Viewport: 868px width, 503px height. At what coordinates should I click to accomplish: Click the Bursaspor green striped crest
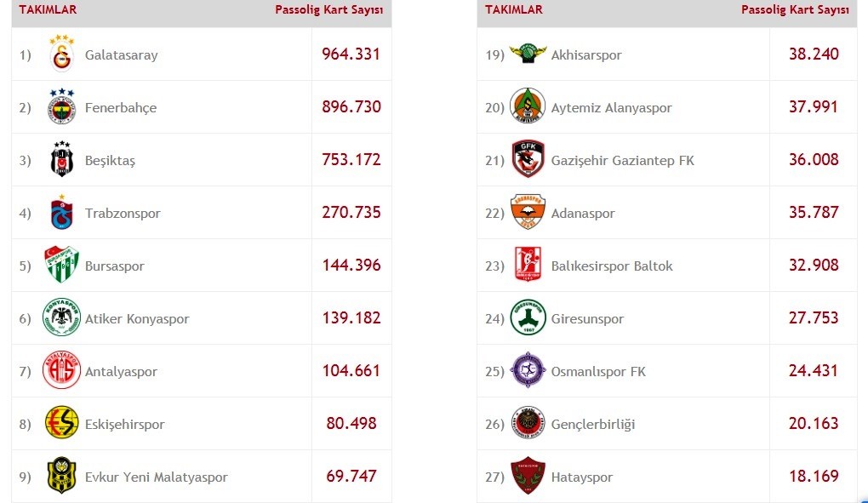click(61, 265)
